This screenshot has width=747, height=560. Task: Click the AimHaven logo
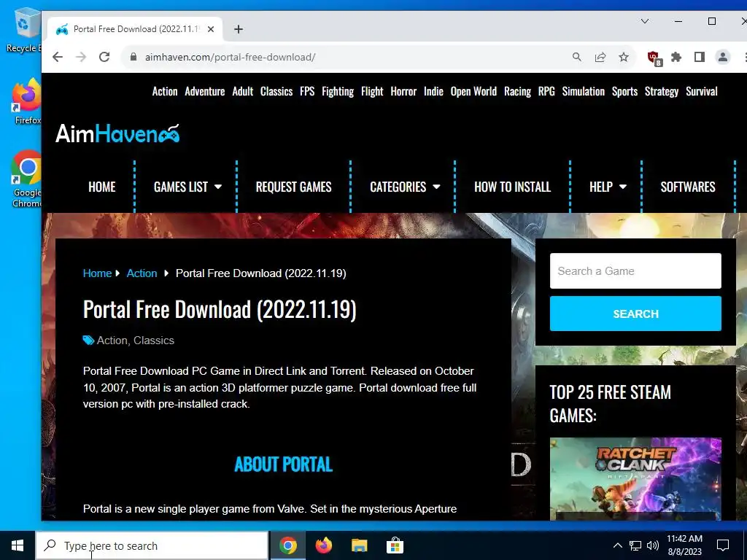pos(117,133)
